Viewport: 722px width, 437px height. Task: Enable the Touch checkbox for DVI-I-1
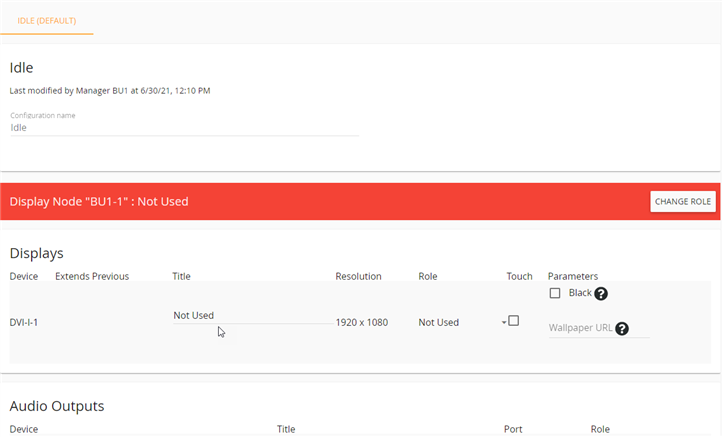(514, 321)
